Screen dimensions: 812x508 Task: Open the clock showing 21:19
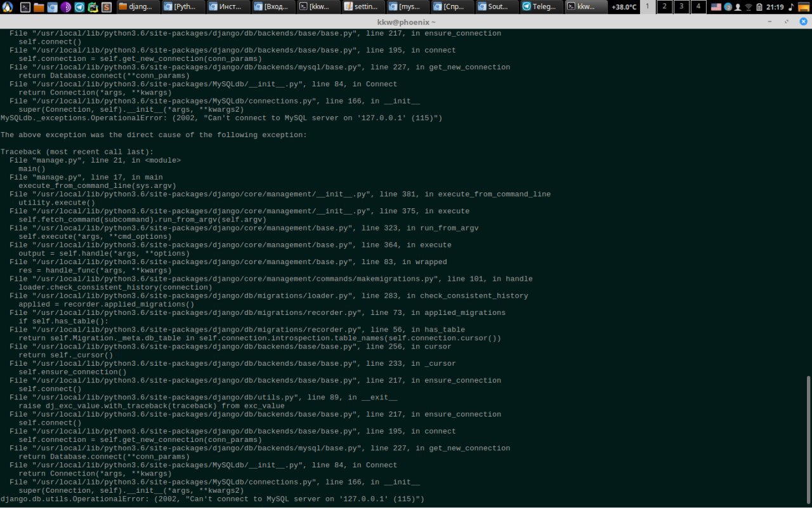(775, 7)
